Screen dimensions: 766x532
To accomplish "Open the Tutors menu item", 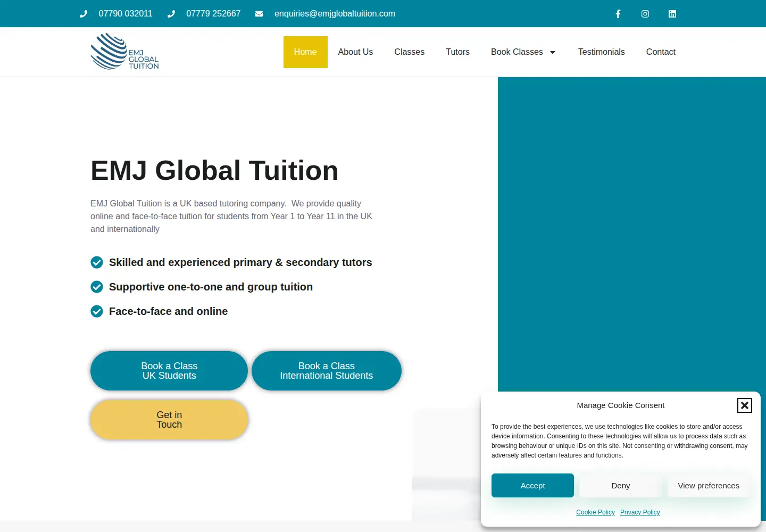I will click(x=457, y=52).
